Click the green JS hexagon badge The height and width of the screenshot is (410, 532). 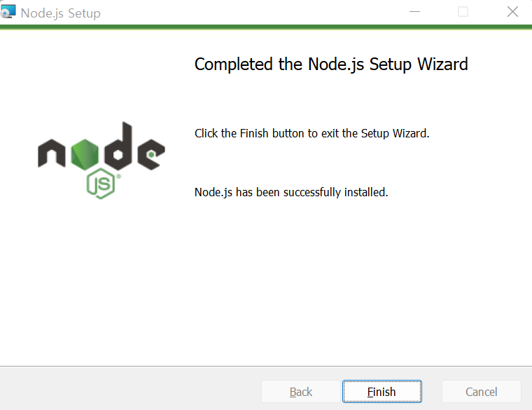101,184
